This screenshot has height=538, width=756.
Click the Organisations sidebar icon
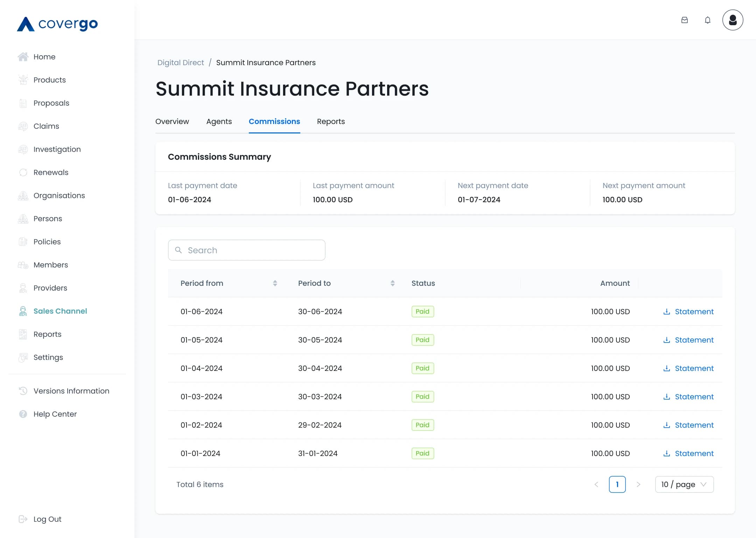[x=23, y=195]
